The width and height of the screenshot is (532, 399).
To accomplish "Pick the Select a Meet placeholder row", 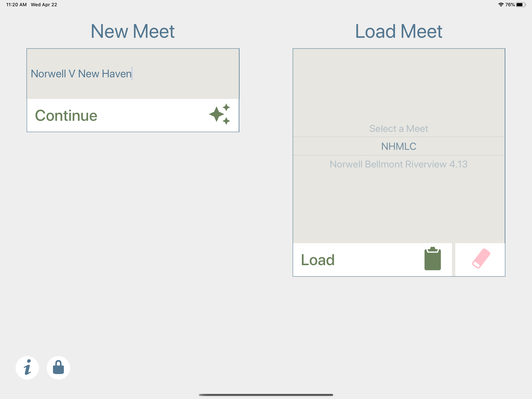I will point(399,129).
